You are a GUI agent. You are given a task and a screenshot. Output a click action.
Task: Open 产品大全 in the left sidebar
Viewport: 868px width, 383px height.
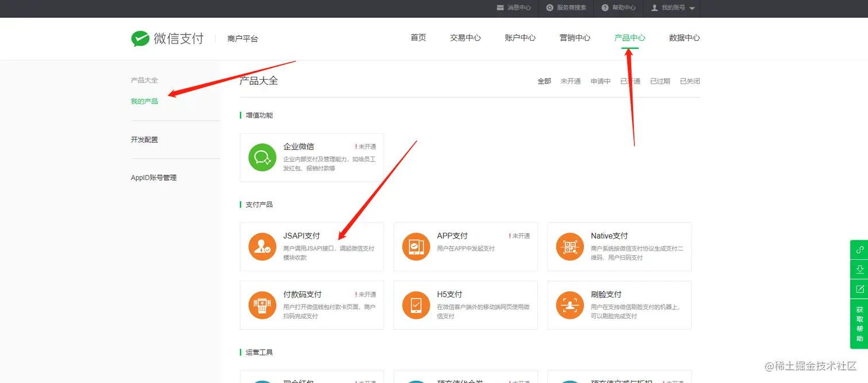click(144, 80)
